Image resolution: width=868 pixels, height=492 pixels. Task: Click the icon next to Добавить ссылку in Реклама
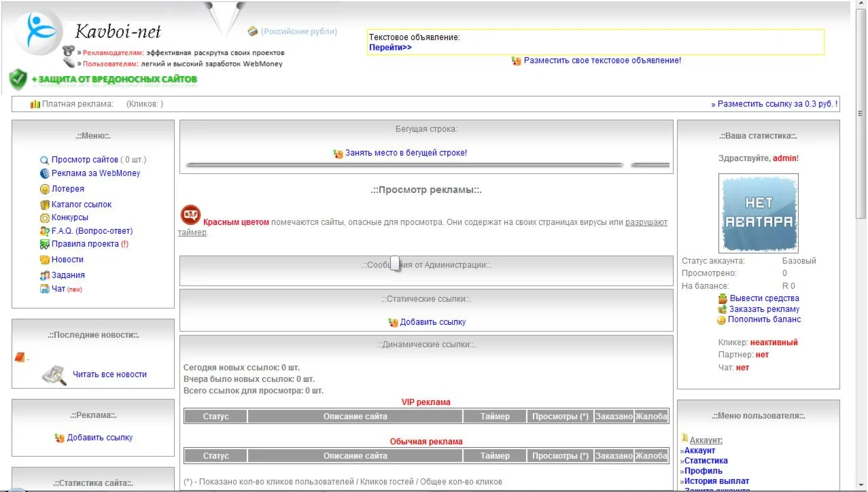60,438
